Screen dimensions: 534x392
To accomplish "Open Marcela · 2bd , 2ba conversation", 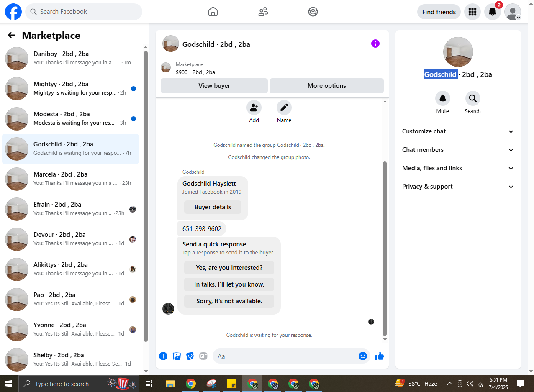I will [x=71, y=179].
